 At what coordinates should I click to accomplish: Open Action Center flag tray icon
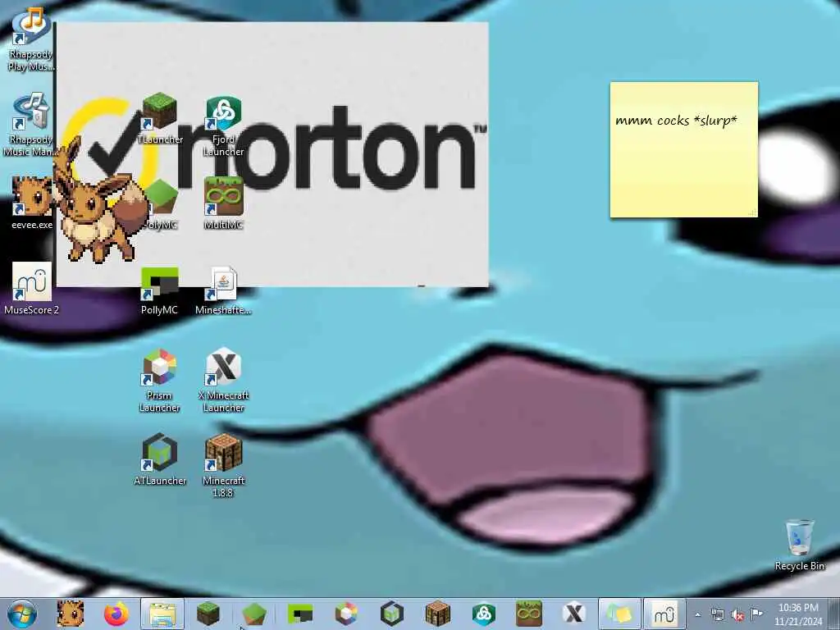point(756,614)
